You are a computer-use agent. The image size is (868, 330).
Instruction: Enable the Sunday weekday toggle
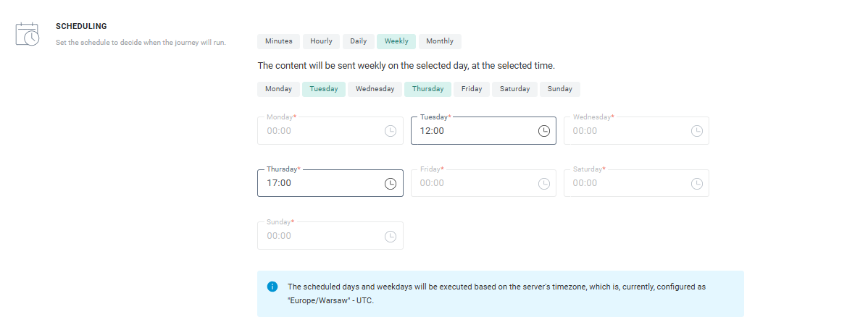click(559, 89)
